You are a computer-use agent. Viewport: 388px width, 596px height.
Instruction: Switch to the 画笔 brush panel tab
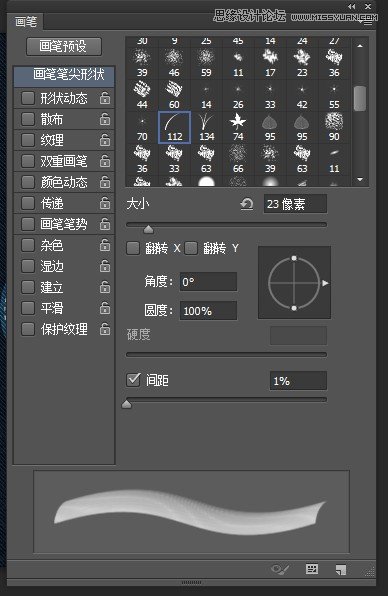(26, 22)
